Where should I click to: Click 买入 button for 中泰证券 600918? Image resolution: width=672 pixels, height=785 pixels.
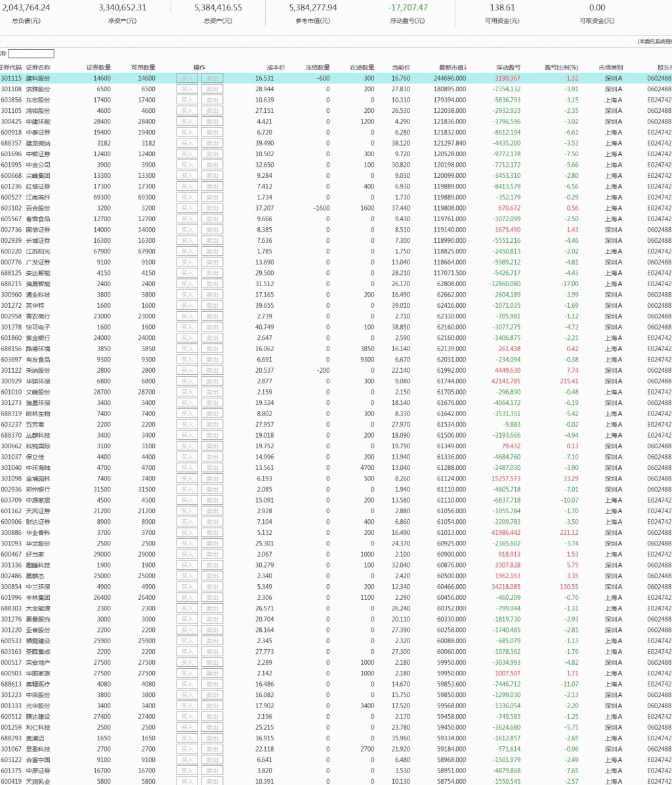[187, 132]
